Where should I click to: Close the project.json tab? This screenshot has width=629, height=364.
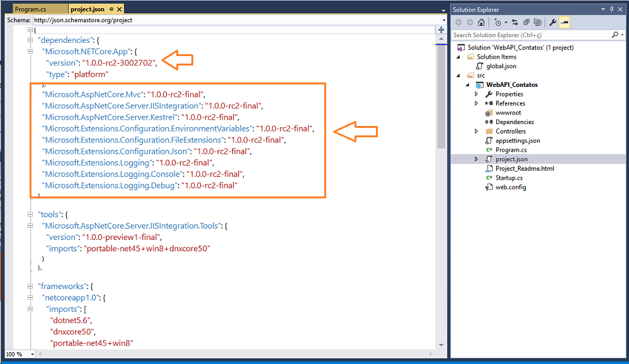click(119, 9)
